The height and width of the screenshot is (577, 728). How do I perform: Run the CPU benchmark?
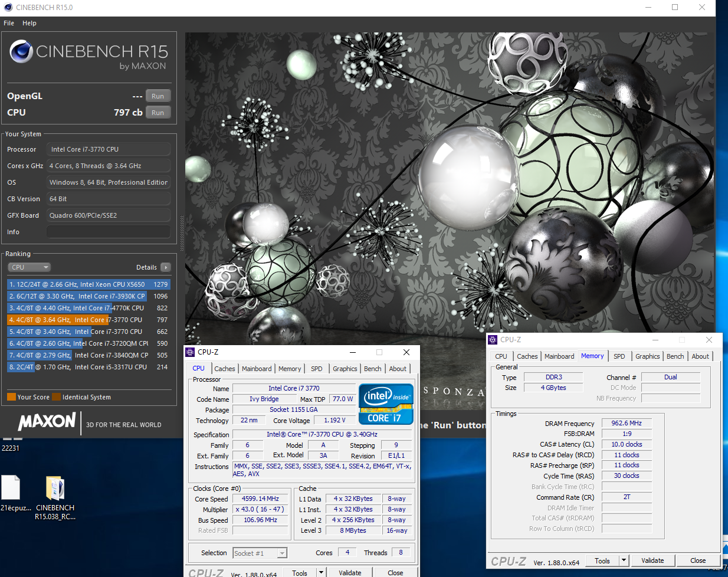[158, 113]
